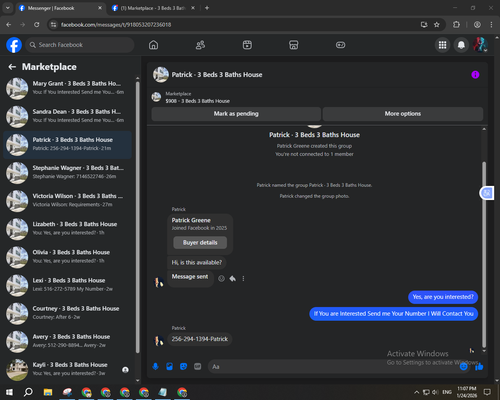Screen dimensions: 500x400
Task: Open File Explorer from taskbar
Action: coord(48,392)
